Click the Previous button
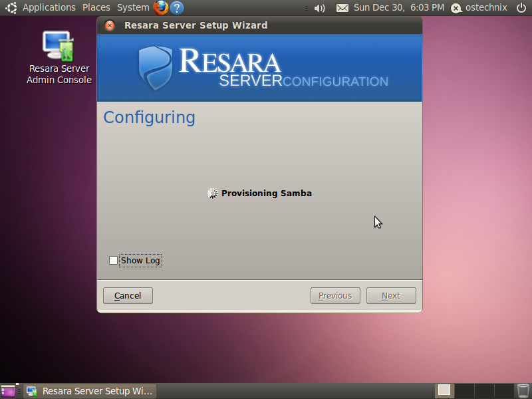Screen dimensions: 532x399 point(335,295)
